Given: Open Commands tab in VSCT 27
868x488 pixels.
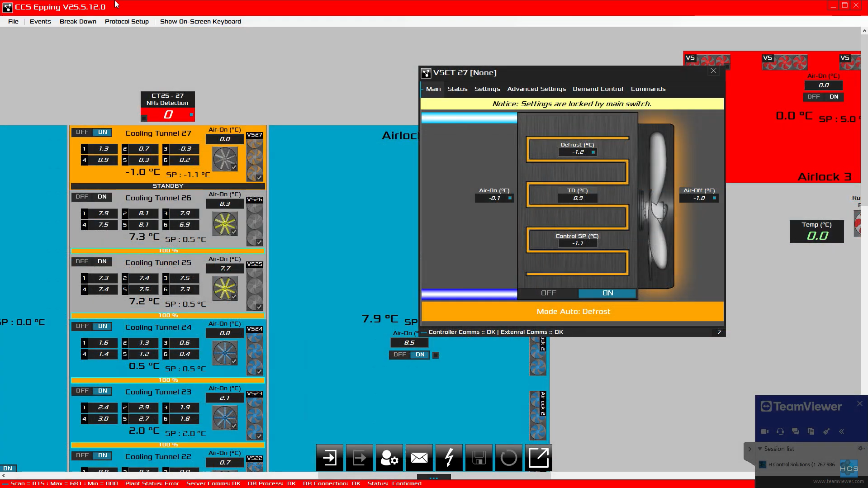Looking at the screenshot, I should 648,89.
